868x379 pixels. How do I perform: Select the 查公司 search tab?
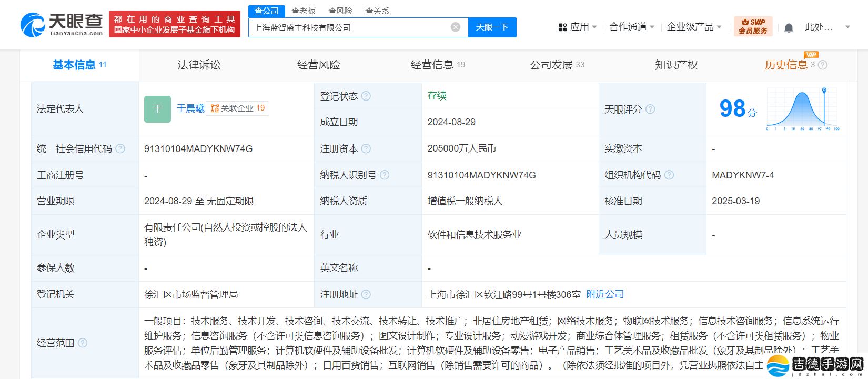coord(267,11)
